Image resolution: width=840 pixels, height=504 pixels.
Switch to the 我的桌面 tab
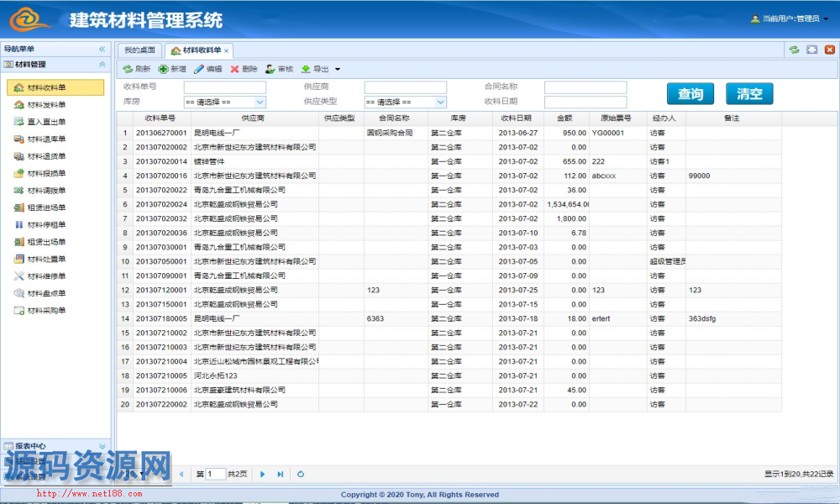139,50
